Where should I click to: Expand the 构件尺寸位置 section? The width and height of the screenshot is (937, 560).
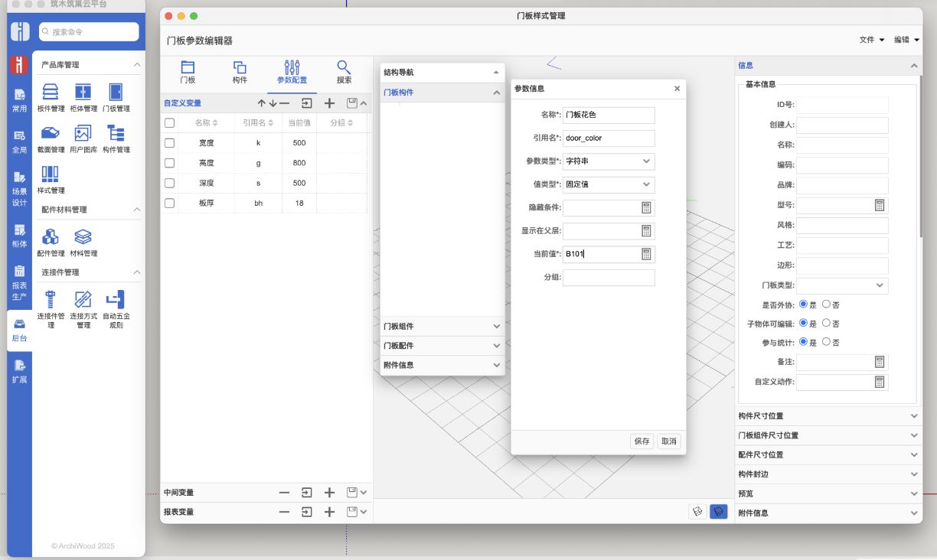pyautogui.click(x=828, y=416)
